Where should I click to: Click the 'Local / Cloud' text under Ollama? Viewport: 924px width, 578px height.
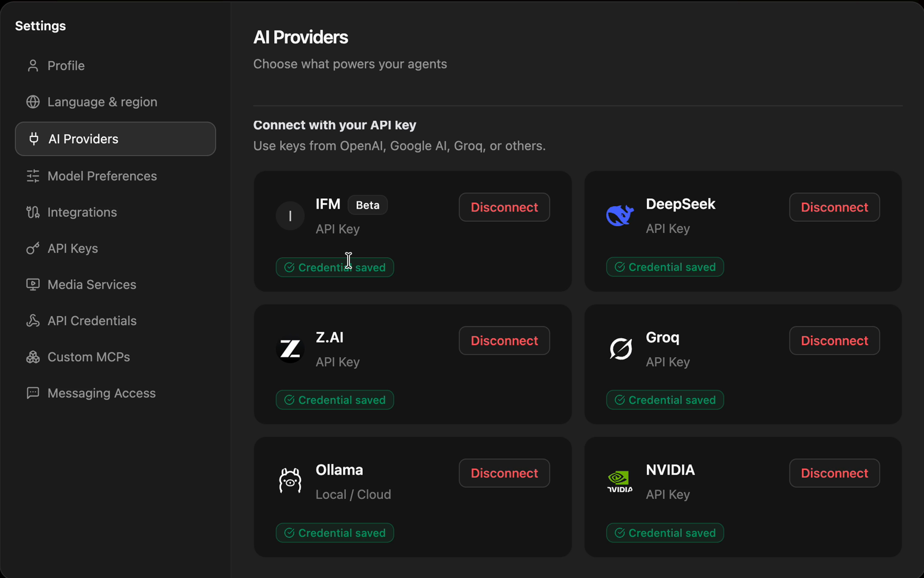click(x=353, y=495)
